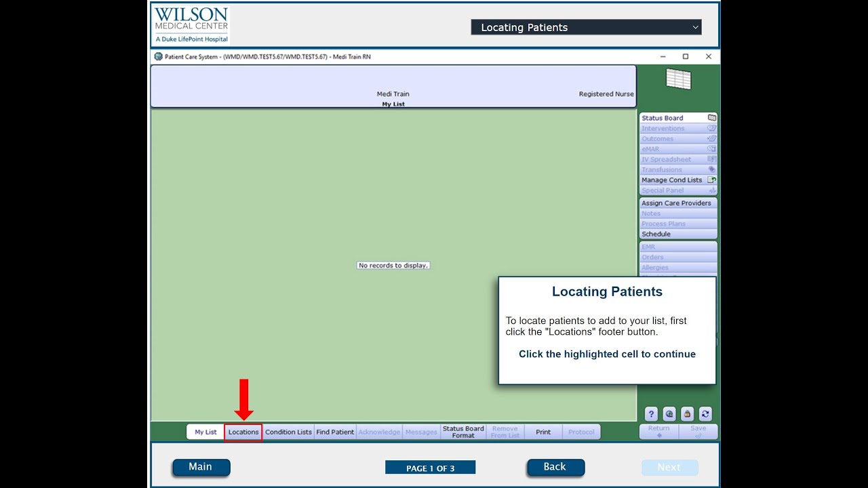Close the Patient Care System window

pos(709,57)
